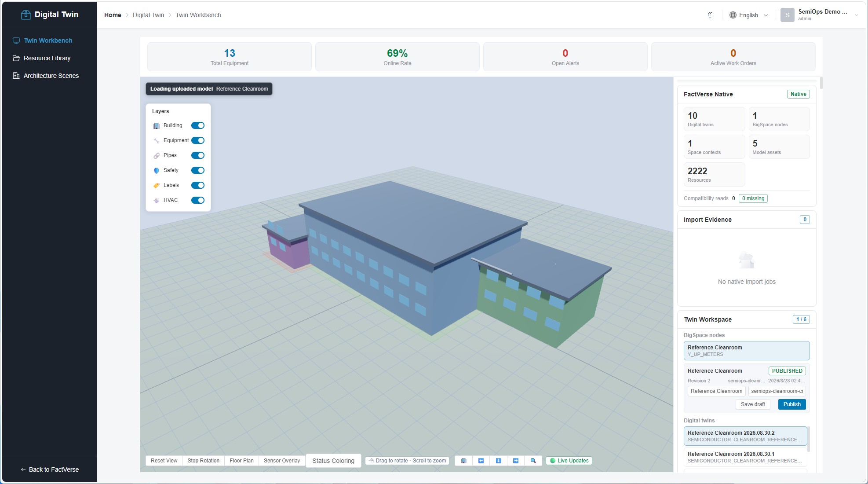The height and width of the screenshot is (484, 868).
Task: Click the Architecture Scenes building icon
Action: 16,76
